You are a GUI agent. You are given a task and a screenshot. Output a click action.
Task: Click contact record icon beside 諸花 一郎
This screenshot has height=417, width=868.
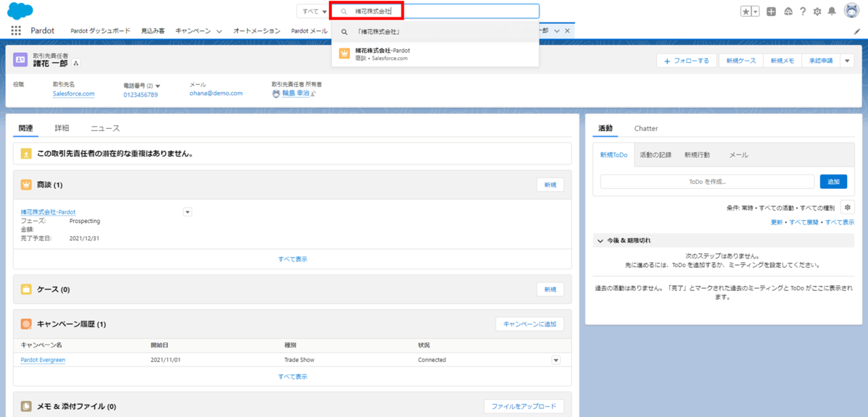point(20,59)
